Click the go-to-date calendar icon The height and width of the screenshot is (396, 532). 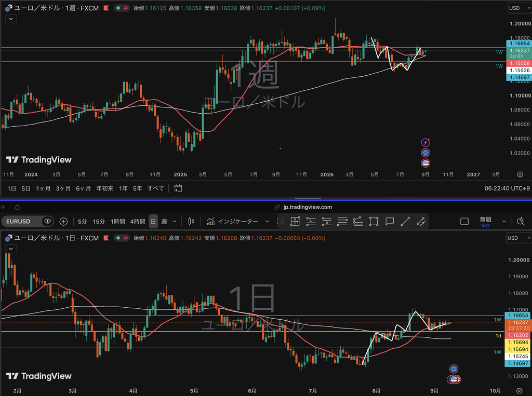(x=178, y=188)
